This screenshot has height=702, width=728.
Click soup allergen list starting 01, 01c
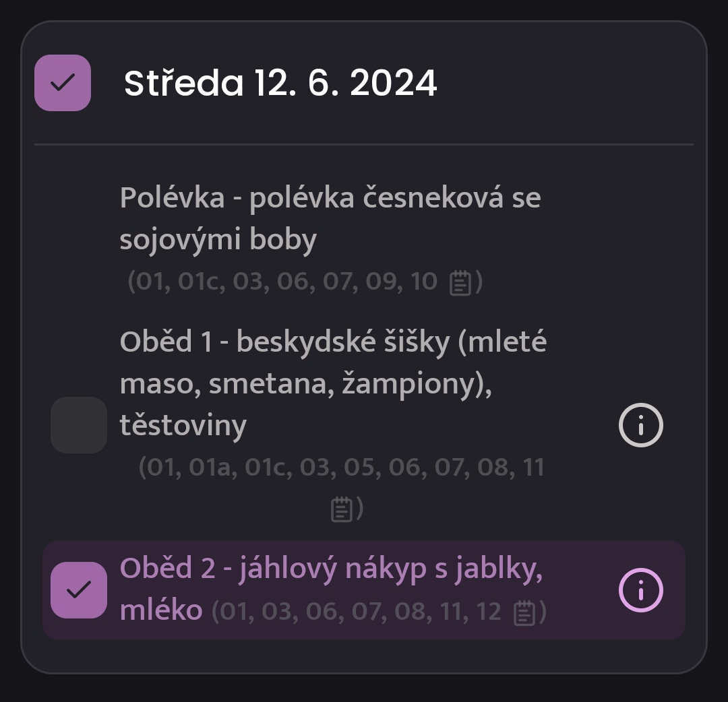[x=305, y=281]
